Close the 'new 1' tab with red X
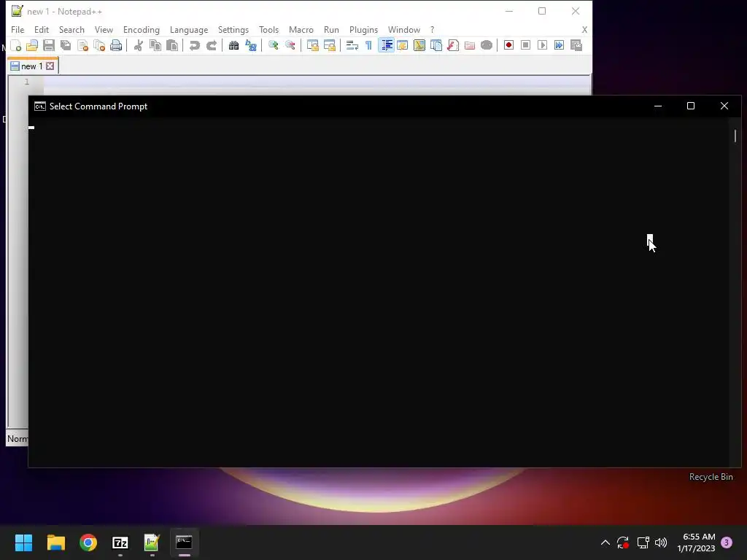747x560 pixels. point(50,66)
